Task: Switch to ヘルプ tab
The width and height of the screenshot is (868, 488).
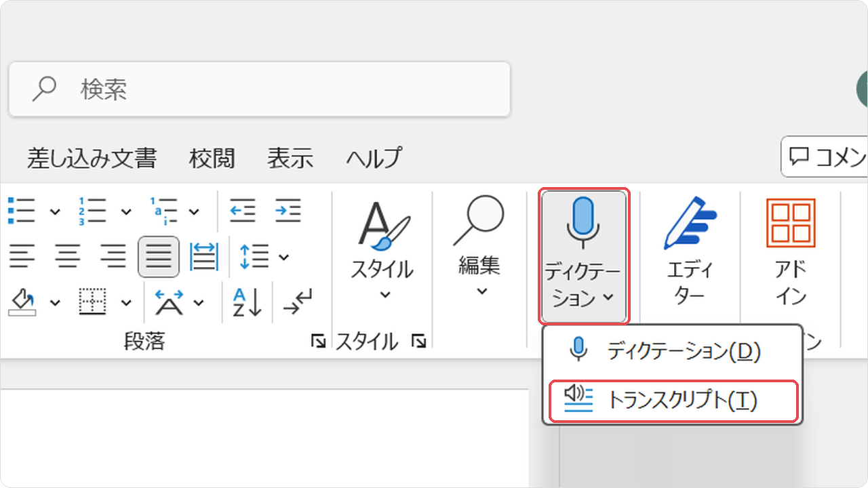Action: click(x=374, y=158)
